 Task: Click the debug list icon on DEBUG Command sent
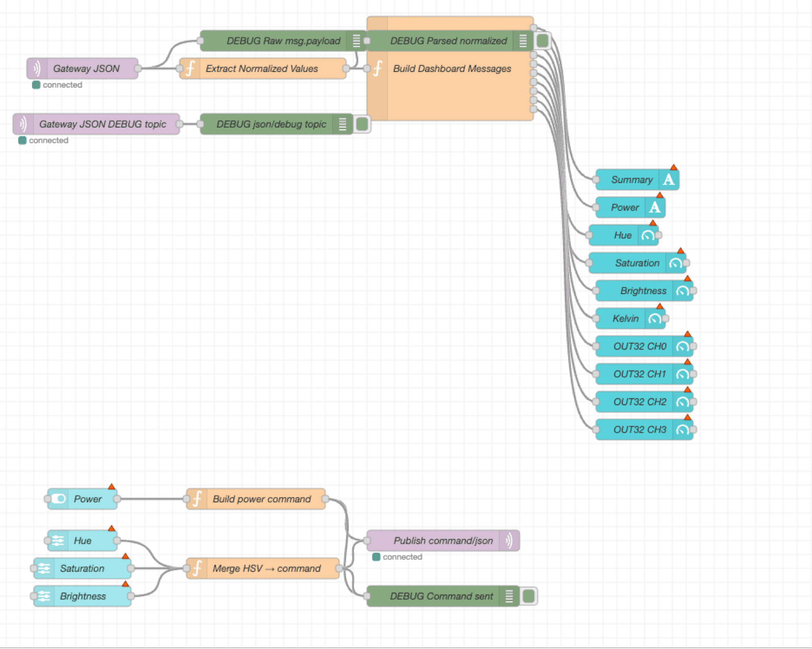tap(509, 596)
